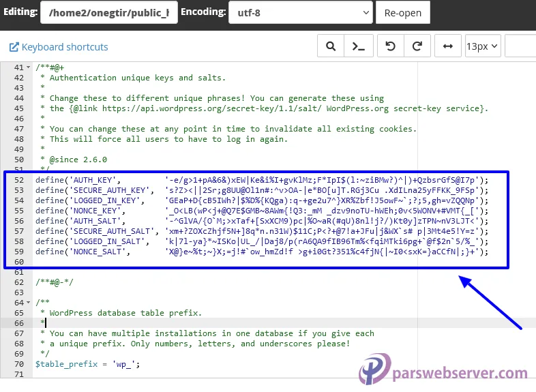Screen dimensions: 536x392
Task: Redo edit with clockwise arrow icon
Action: click(417, 46)
